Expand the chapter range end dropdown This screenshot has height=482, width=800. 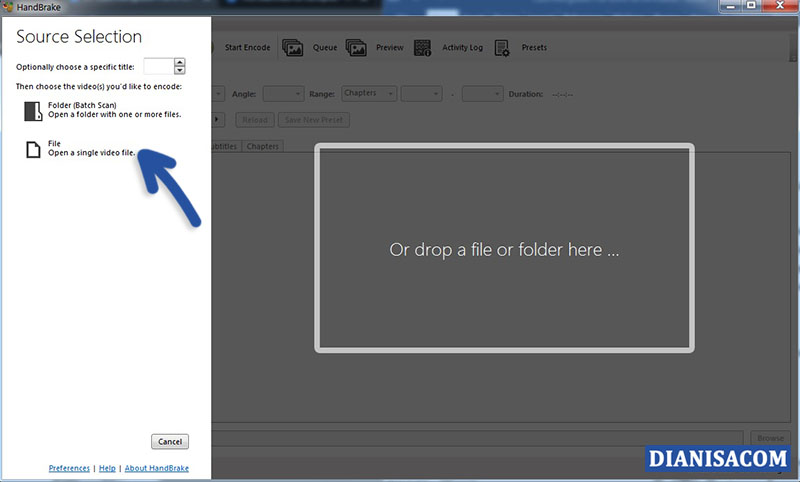(483, 94)
